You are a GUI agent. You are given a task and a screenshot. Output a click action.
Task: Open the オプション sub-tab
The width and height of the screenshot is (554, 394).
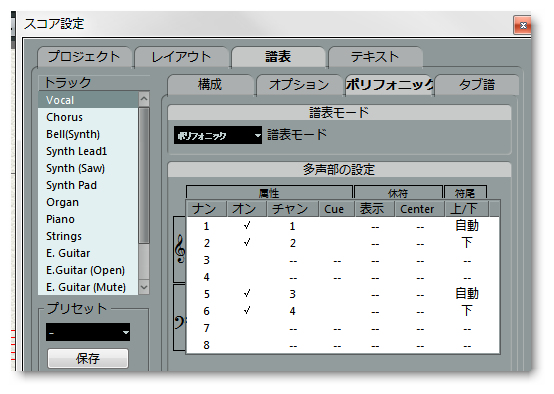(299, 85)
